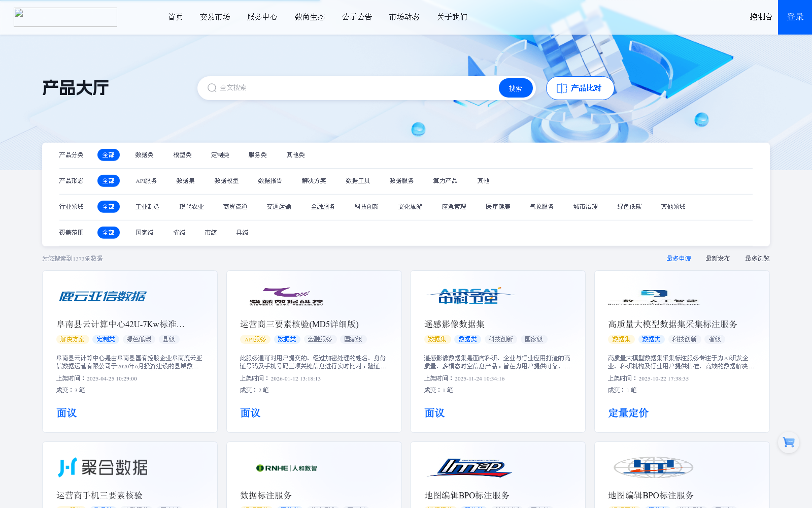The height and width of the screenshot is (508, 812).
Task: Filter 产品分类 by 服务类
Action: coord(258,155)
